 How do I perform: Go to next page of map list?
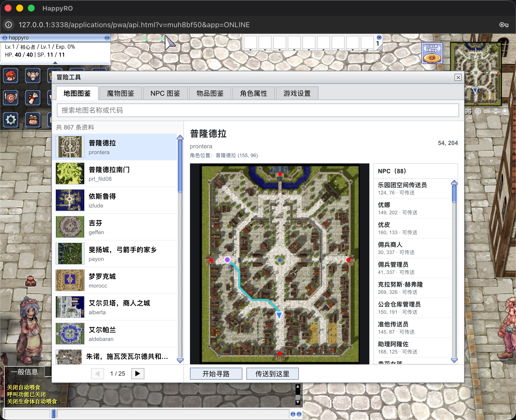pyautogui.click(x=138, y=373)
